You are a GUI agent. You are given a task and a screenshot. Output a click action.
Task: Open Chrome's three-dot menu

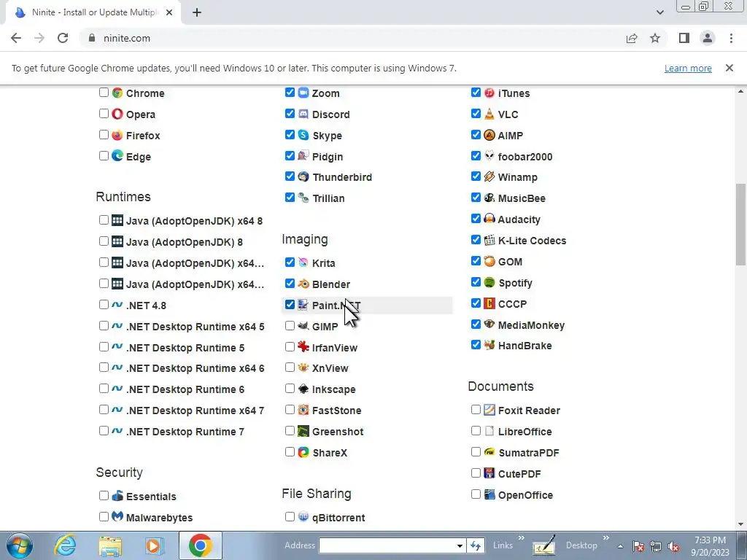click(x=731, y=38)
